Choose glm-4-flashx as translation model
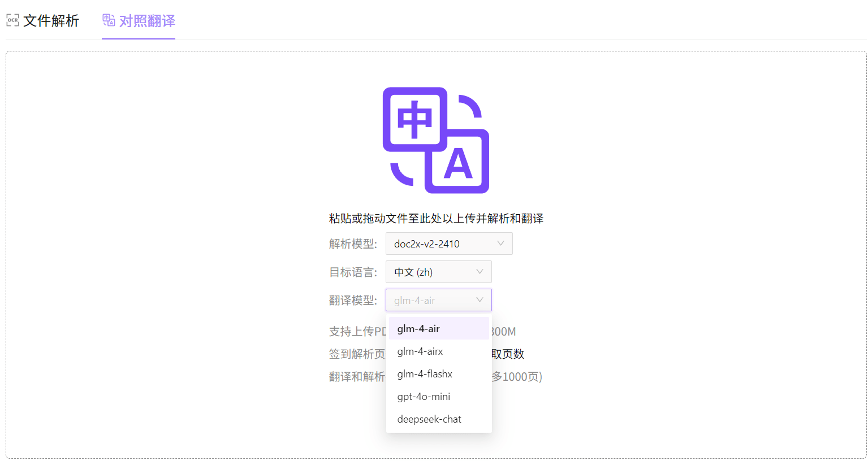 [424, 373]
